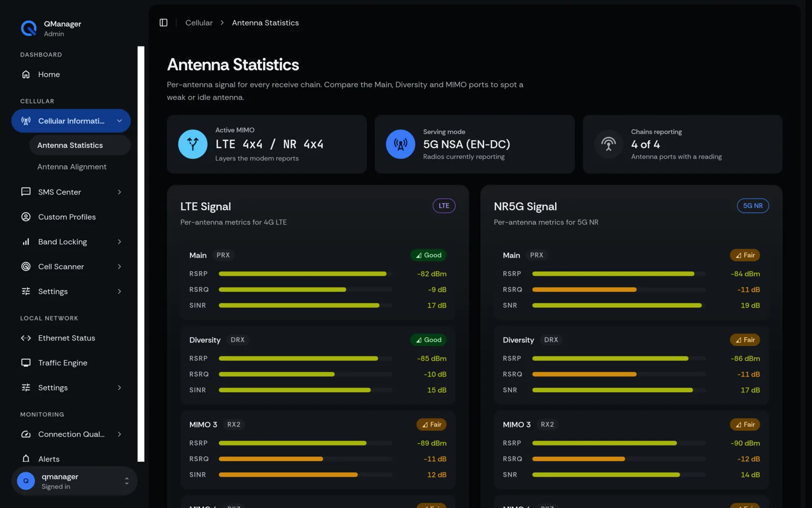Click the SMS Center message icon
Image resolution: width=812 pixels, height=508 pixels.
coord(26,192)
